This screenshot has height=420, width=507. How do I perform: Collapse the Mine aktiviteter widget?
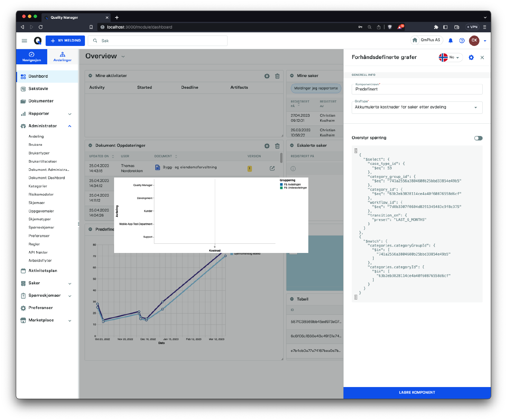pos(90,76)
